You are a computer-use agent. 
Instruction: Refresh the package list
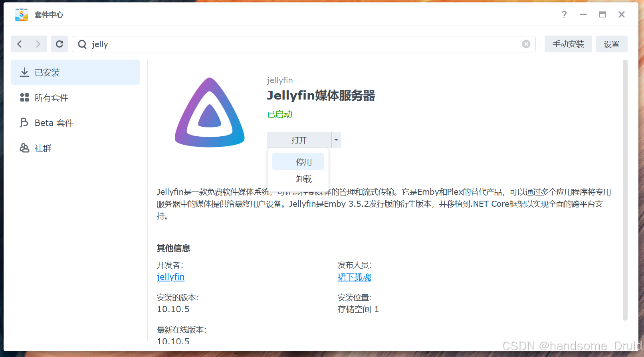pyautogui.click(x=59, y=44)
